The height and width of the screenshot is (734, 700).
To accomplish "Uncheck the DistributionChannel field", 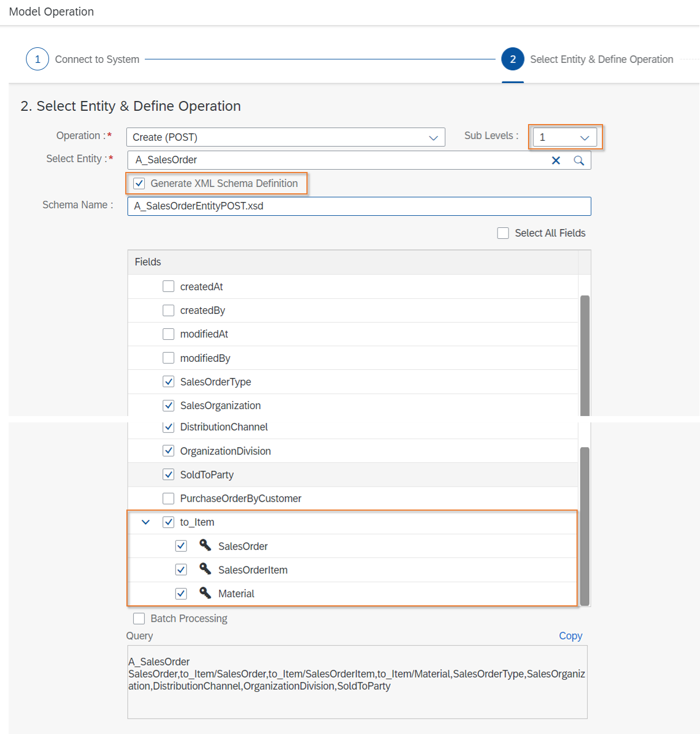I will coord(169,427).
